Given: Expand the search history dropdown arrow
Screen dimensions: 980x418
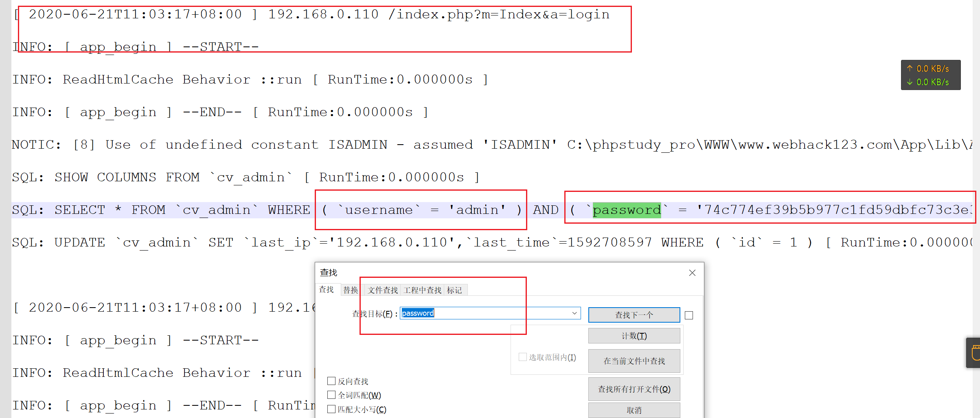Looking at the screenshot, I should point(574,313).
